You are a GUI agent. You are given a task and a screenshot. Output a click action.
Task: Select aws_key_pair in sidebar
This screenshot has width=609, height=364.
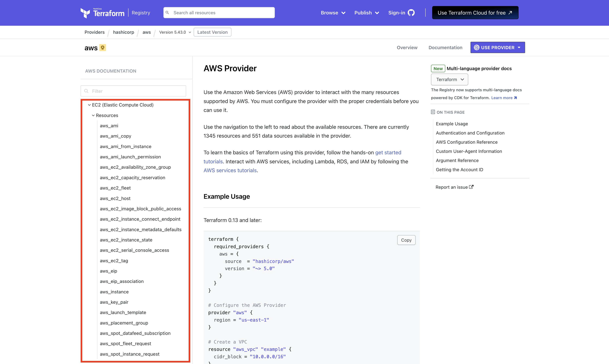pos(114,302)
